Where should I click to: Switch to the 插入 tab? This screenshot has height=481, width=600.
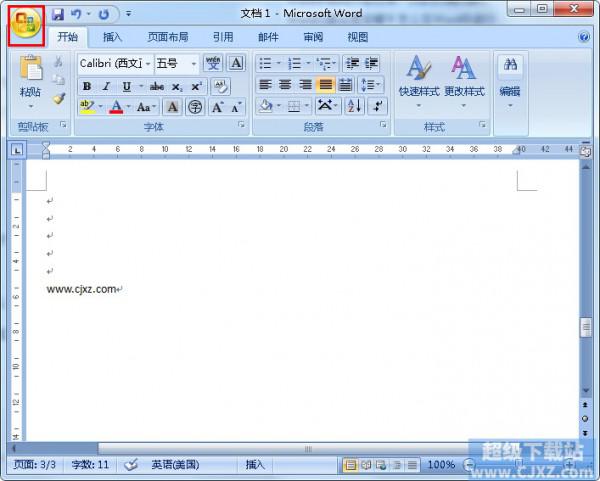[x=112, y=37]
